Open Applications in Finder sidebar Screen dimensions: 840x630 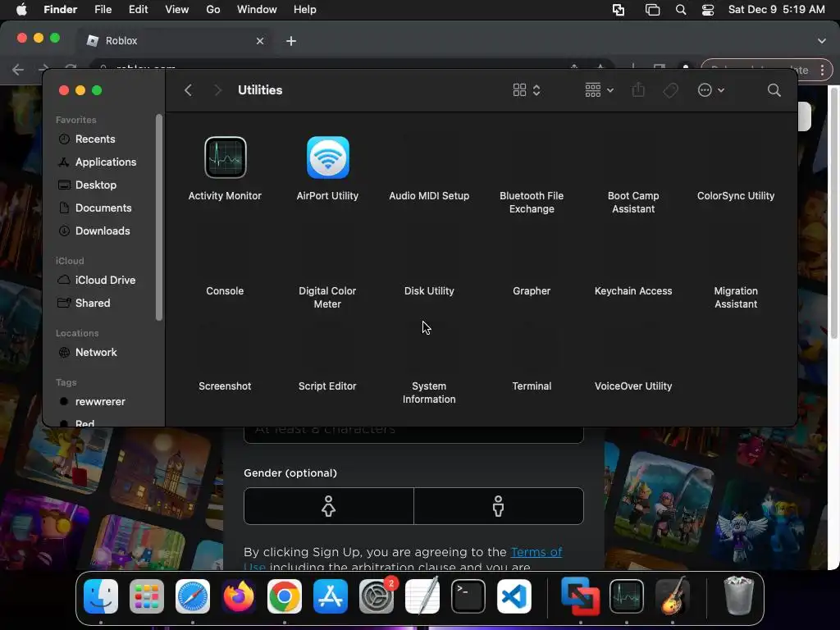pyautogui.click(x=106, y=162)
